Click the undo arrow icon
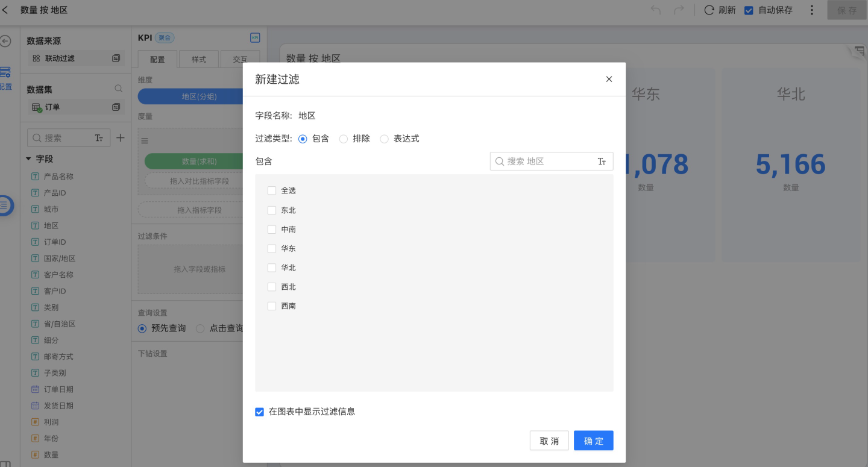Viewport: 868px width, 467px height. (x=656, y=10)
